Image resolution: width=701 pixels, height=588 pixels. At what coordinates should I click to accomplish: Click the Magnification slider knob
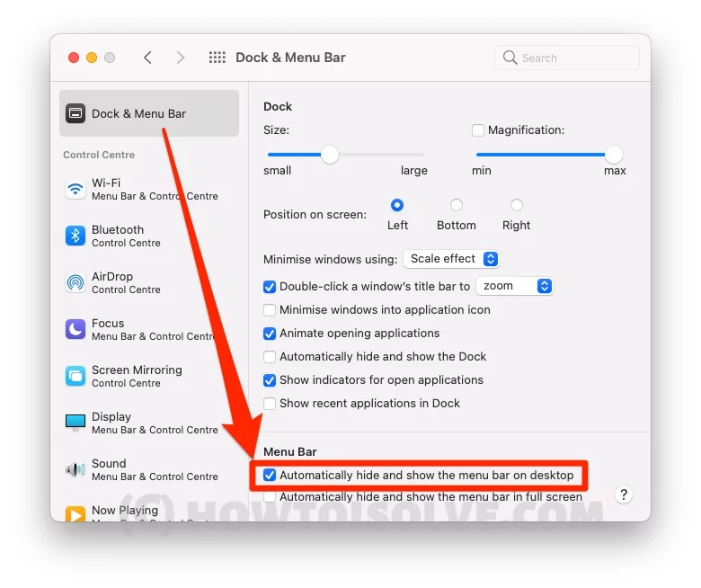click(x=614, y=155)
